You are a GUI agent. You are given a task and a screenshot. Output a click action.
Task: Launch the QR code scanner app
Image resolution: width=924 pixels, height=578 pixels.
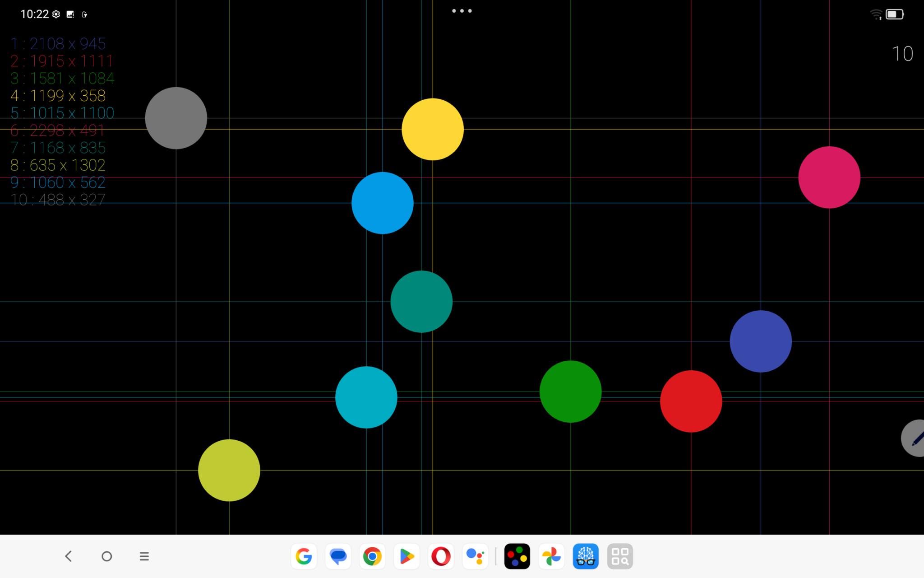pyautogui.click(x=620, y=556)
